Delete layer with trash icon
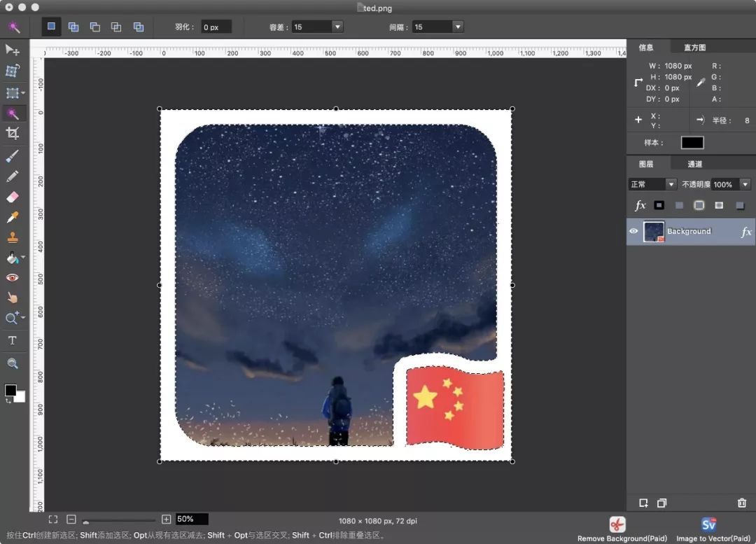The image size is (756, 544). click(742, 503)
